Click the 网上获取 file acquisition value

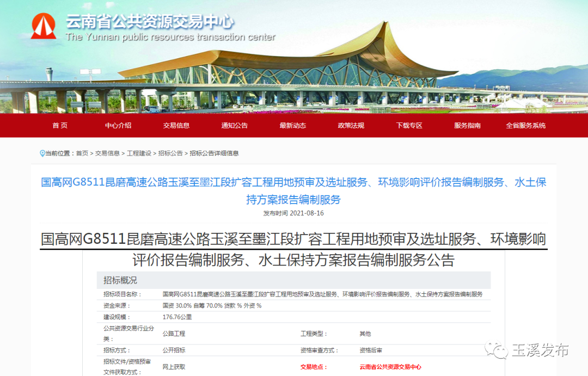click(174, 367)
